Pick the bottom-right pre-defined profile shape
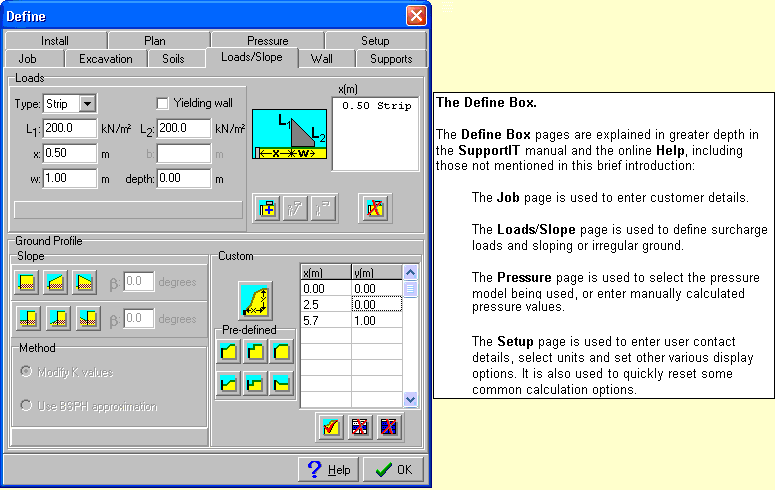775x490 pixels. point(282,382)
